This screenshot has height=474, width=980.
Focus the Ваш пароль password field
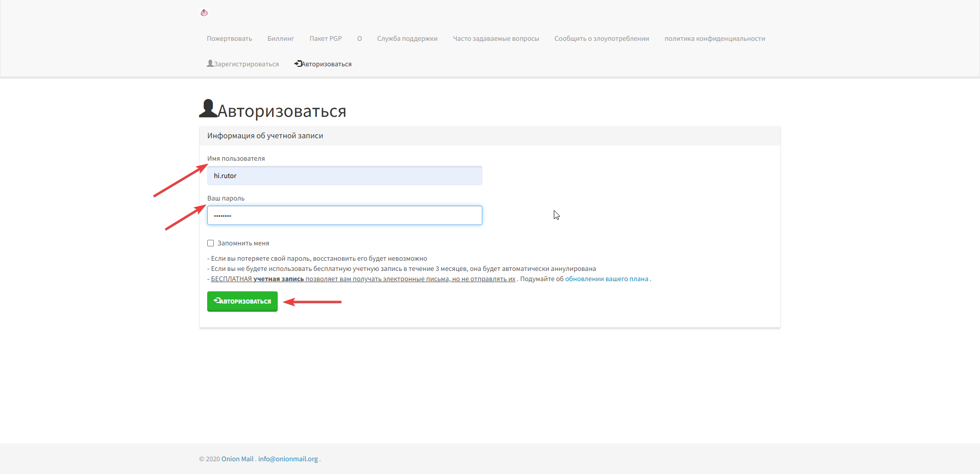(345, 216)
